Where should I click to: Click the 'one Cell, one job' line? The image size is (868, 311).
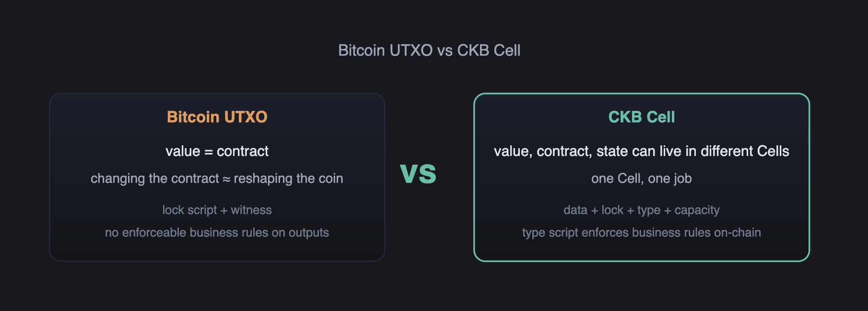pyautogui.click(x=641, y=179)
